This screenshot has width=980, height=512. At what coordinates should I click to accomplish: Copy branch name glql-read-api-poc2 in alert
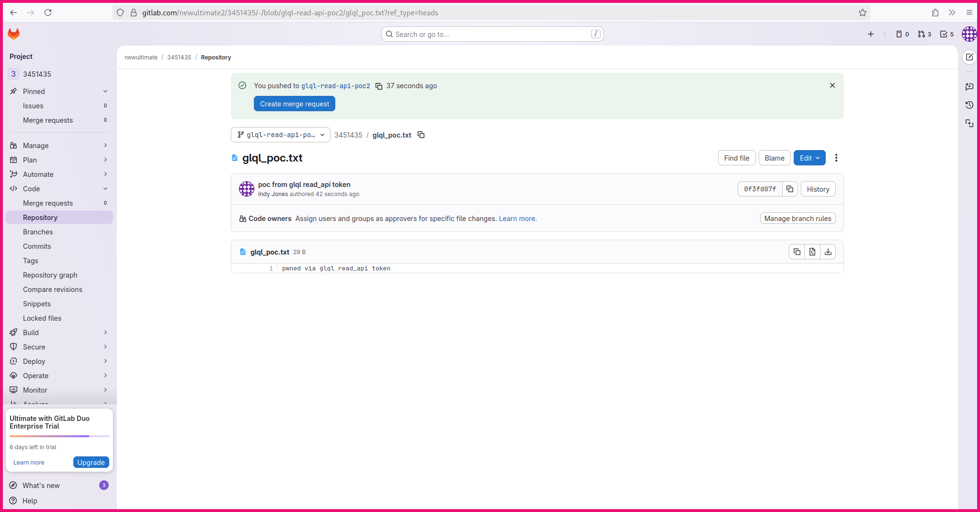[x=379, y=86]
